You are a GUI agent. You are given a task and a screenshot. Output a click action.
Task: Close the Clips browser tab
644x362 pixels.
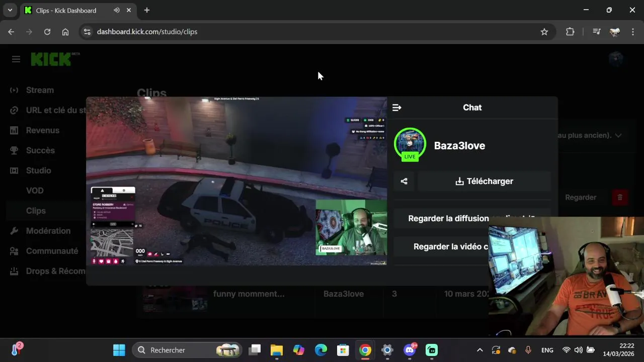(x=129, y=10)
